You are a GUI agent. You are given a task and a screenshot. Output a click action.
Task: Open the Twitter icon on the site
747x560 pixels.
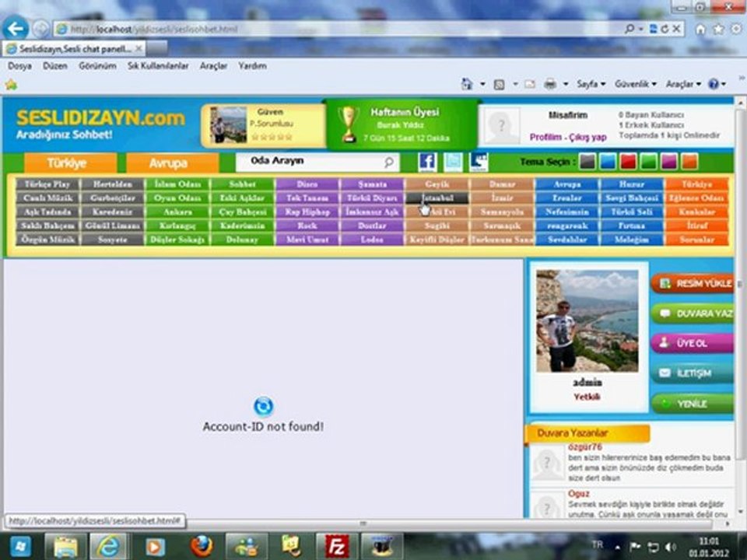[x=453, y=163]
